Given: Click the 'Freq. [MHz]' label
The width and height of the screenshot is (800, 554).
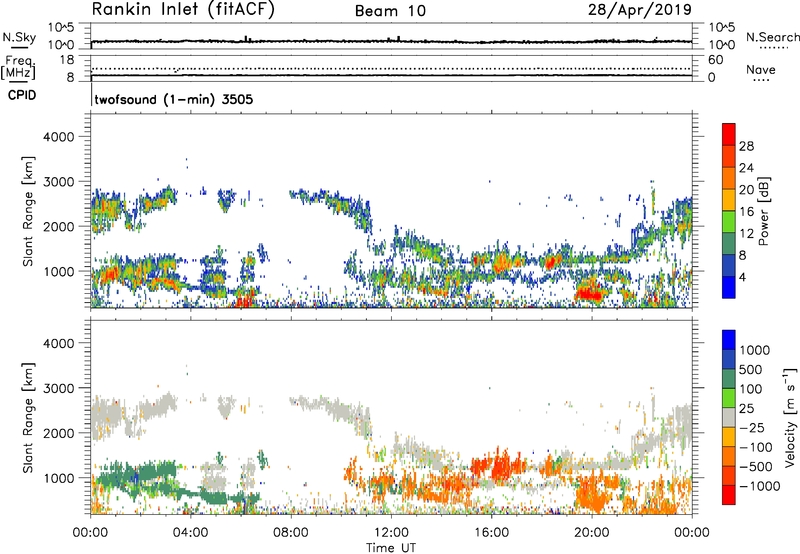Looking at the screenshot, I should [x=19, y=68].
